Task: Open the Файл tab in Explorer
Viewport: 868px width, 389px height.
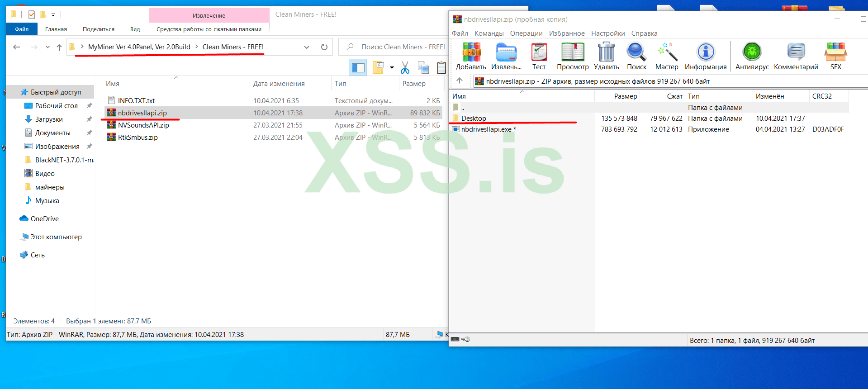Action: [22, 29]
